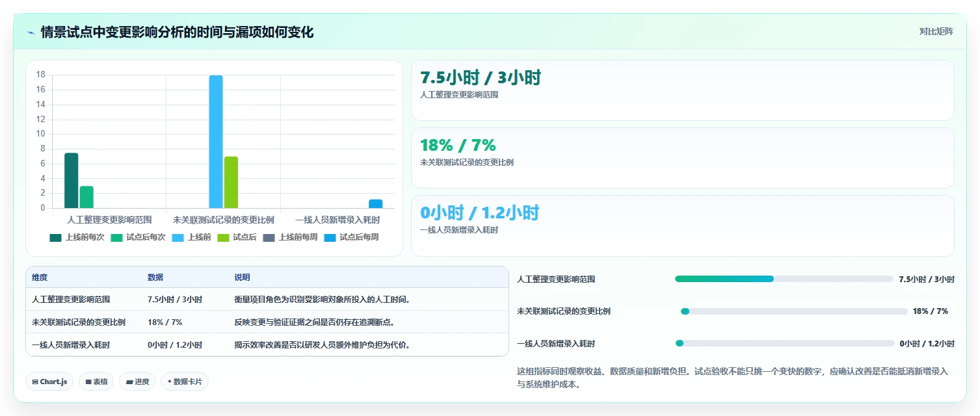The image size is (980, 416).
Task: Click the 人工整理变更影响范围 progress bar
Action: click(x=784, y=279)
